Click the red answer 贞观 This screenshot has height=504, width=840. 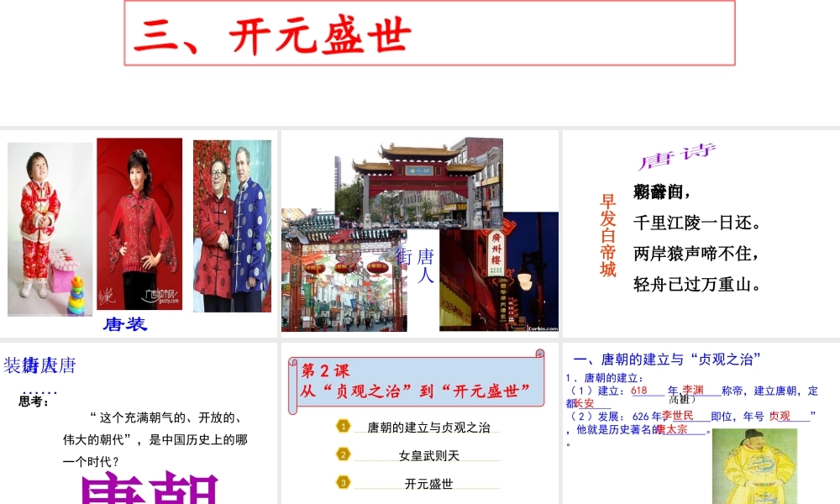[x=780, y=416]
